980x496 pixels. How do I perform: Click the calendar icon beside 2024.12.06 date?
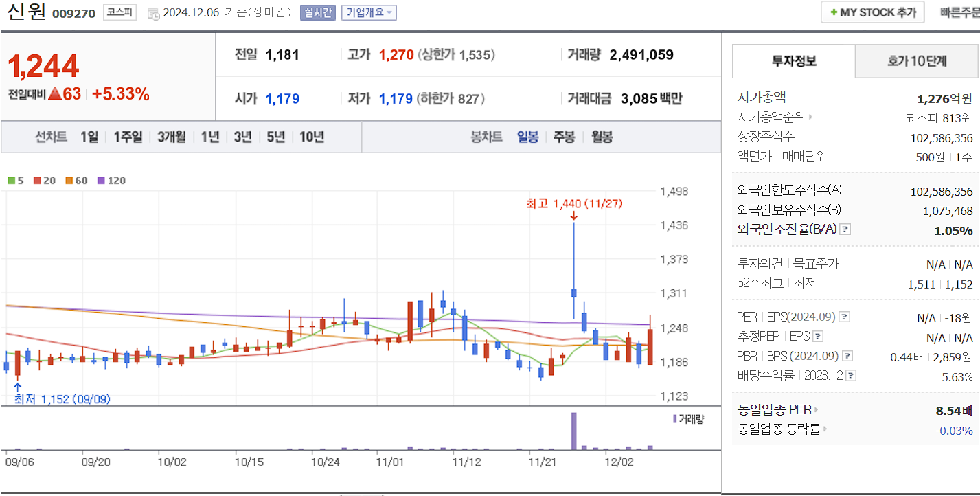153,13
